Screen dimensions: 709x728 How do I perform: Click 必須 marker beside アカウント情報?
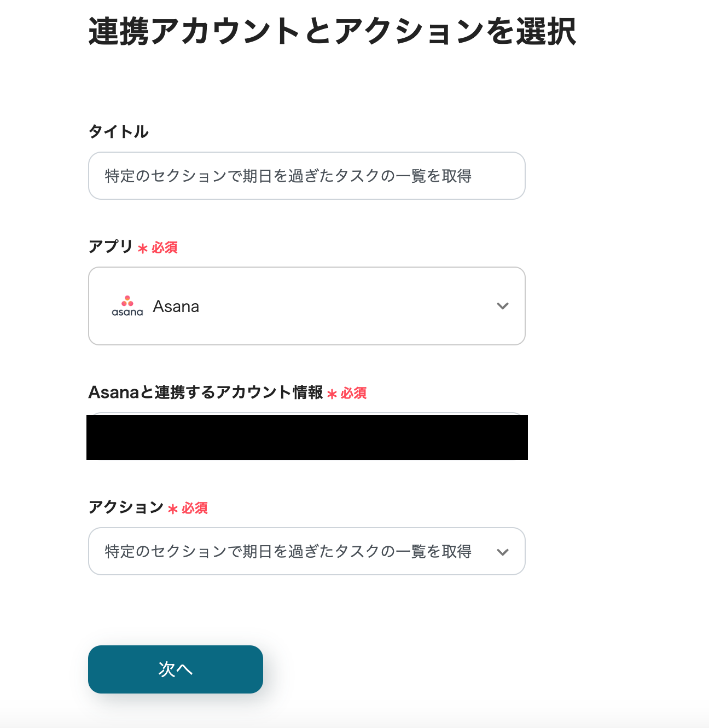(354, 394)
